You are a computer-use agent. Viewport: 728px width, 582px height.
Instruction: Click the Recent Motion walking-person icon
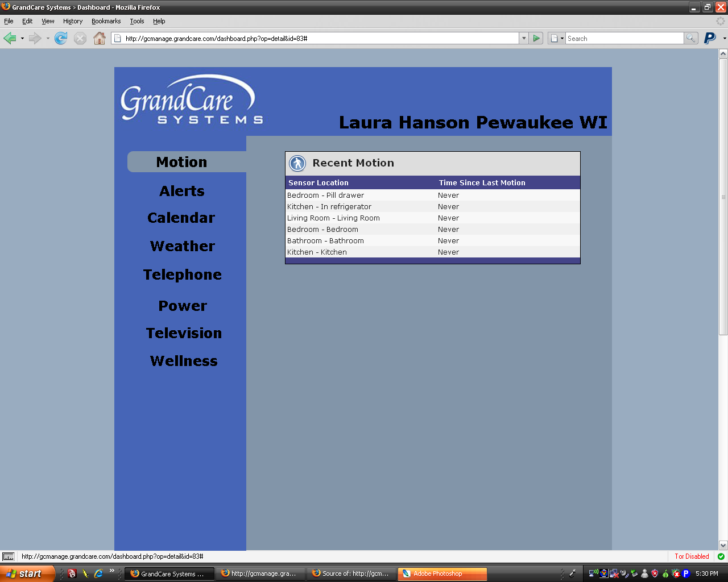(x=297, y=164)
